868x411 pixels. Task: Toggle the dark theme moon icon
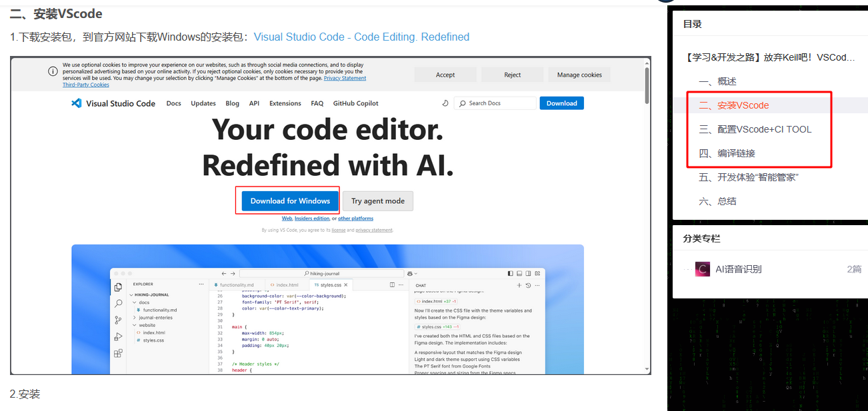(x=445, y=103)
